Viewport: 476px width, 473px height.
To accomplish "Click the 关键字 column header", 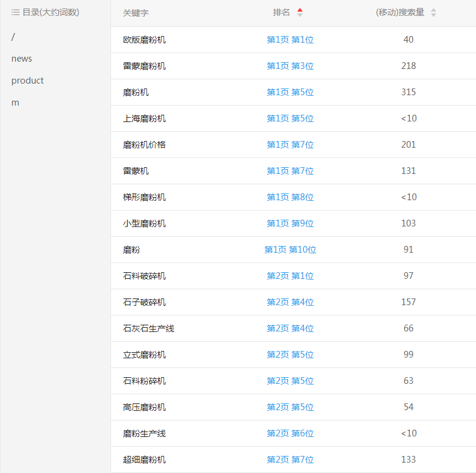I will click(x=135, y=13).
